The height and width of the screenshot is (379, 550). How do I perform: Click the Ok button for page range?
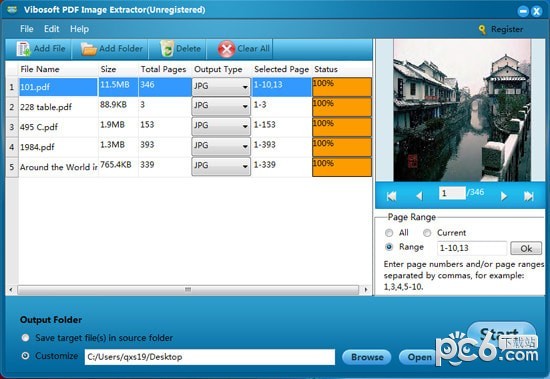click(x=526, y=248)
